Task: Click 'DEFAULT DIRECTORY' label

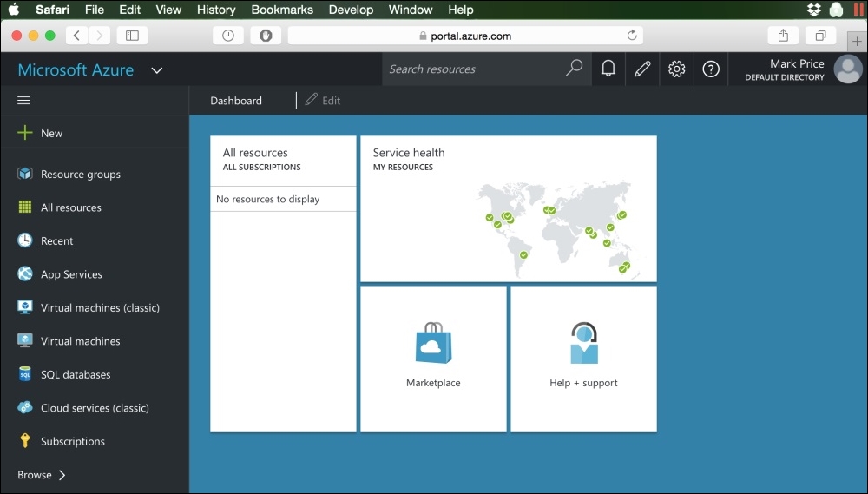Action: pyautogui.click(x=785, y=77)
